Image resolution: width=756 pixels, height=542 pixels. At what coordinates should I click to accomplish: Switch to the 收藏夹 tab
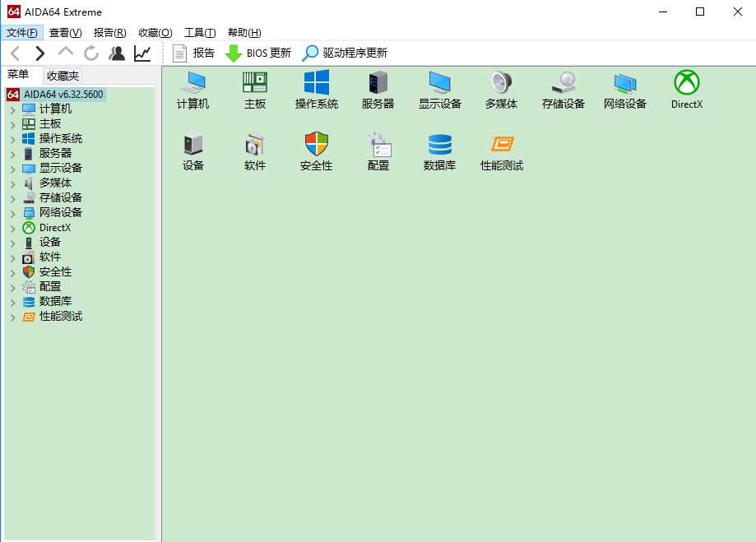[63, 76]
